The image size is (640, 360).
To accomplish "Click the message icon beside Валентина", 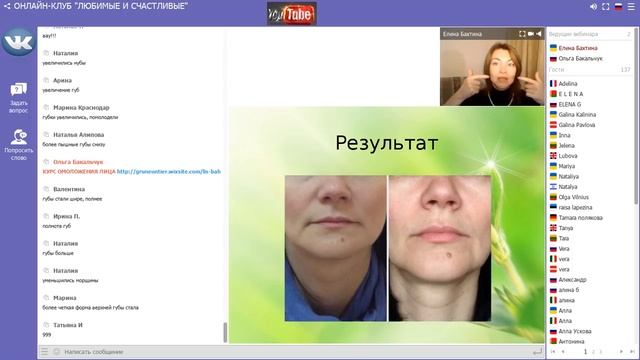I will coord(46,189).
